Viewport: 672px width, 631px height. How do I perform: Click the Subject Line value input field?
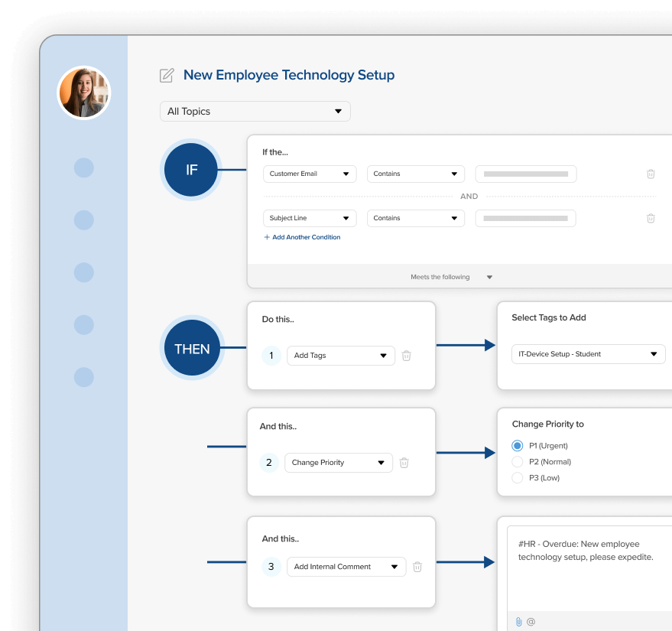(525, 218)
